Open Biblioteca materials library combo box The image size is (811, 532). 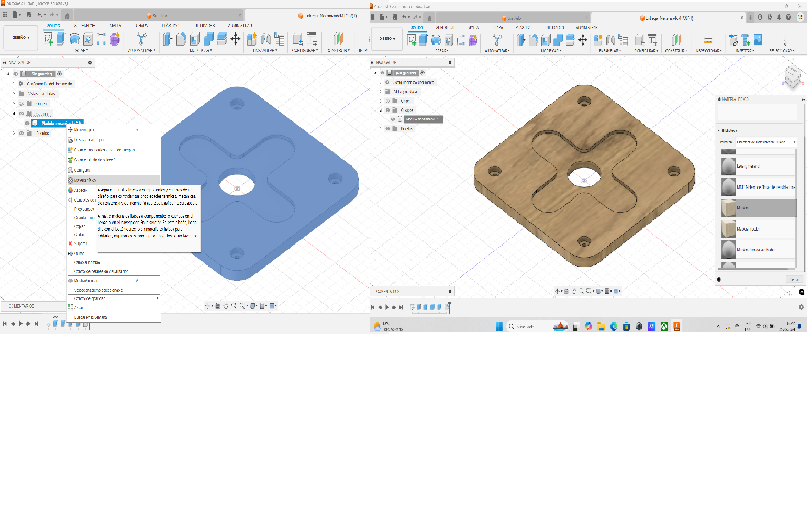pos(766,142)
